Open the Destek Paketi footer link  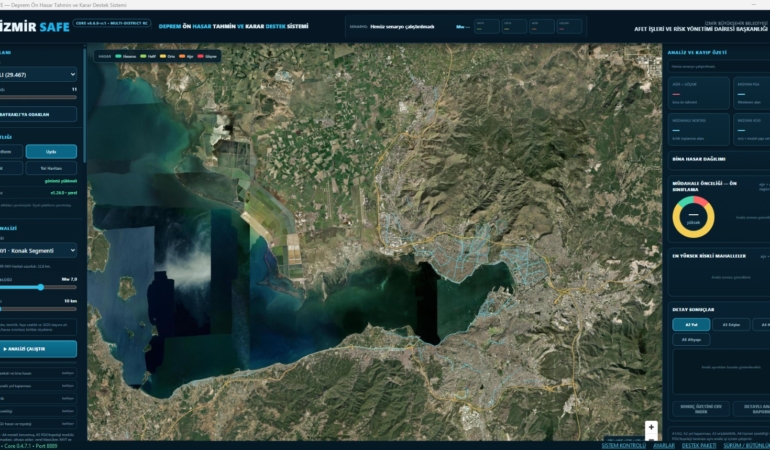click(699, 446)
